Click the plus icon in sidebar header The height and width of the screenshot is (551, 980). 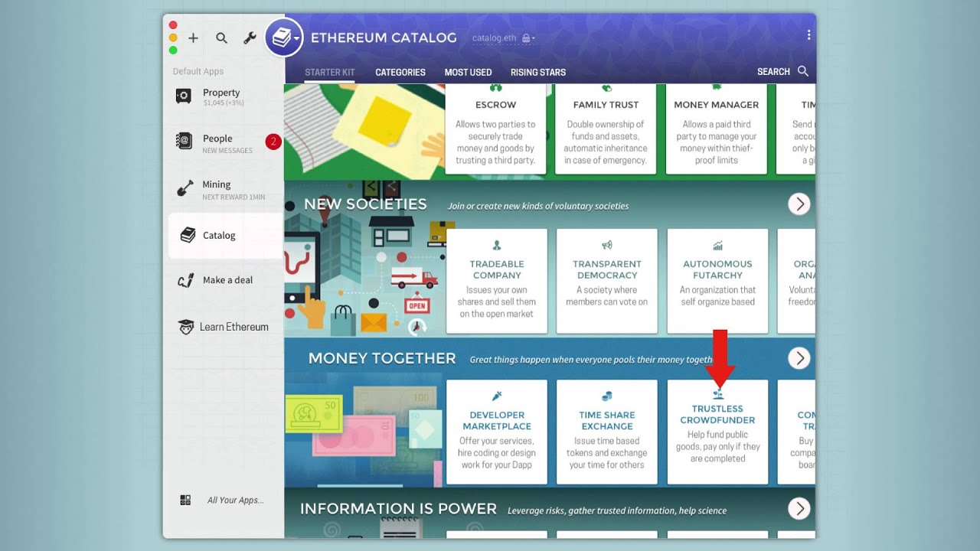click(193, 37)
